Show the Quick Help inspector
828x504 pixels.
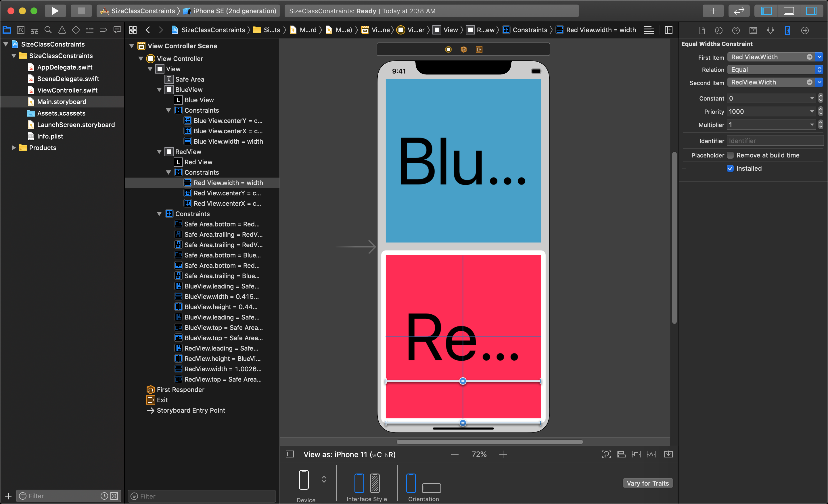pos(736,30)
